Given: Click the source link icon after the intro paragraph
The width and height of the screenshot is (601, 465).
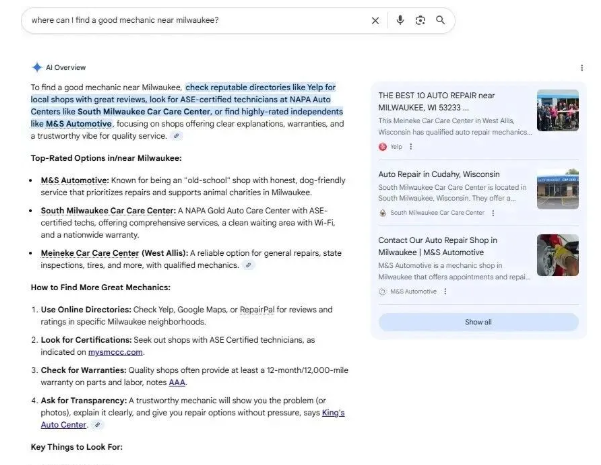Looking at the screenshot, I should (176, 136).
